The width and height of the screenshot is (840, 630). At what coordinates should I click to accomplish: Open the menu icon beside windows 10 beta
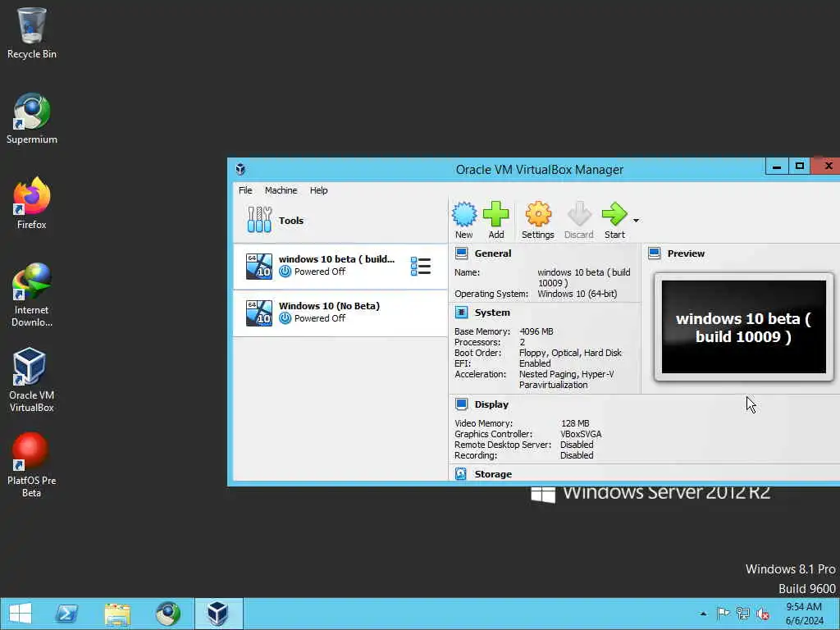[421, 266]
